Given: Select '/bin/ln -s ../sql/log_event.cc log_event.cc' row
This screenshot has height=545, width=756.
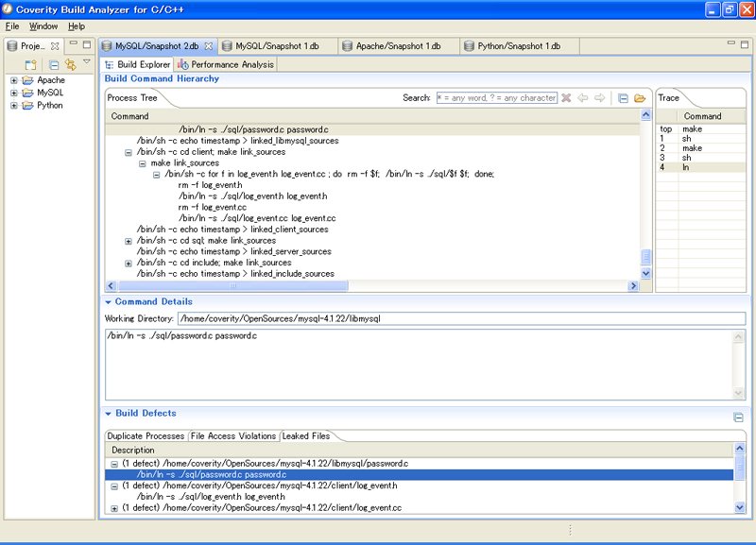Looking at the screenshot, I should pos(257,218).
